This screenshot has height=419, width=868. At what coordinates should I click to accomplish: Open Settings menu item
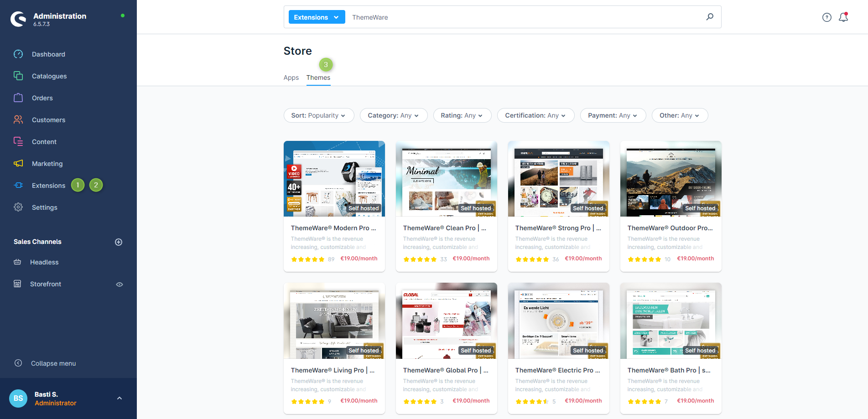click(x=45, y=207)
